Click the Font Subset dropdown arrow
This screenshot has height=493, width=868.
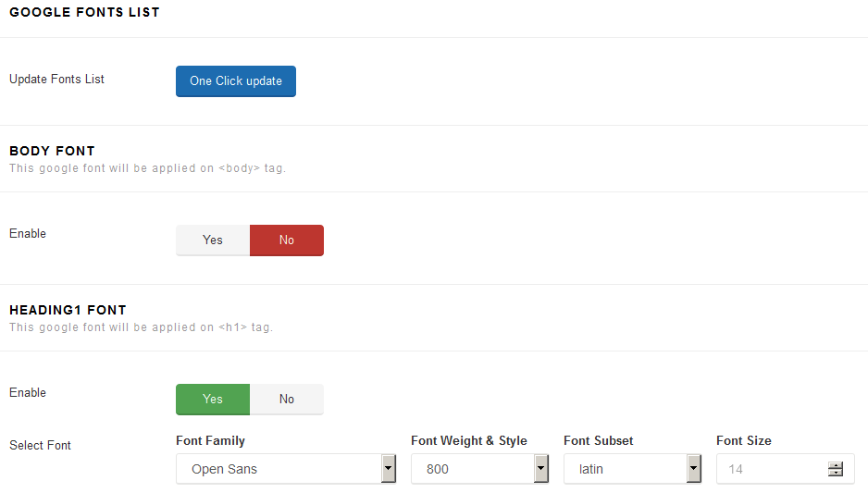tap(694, 469)
